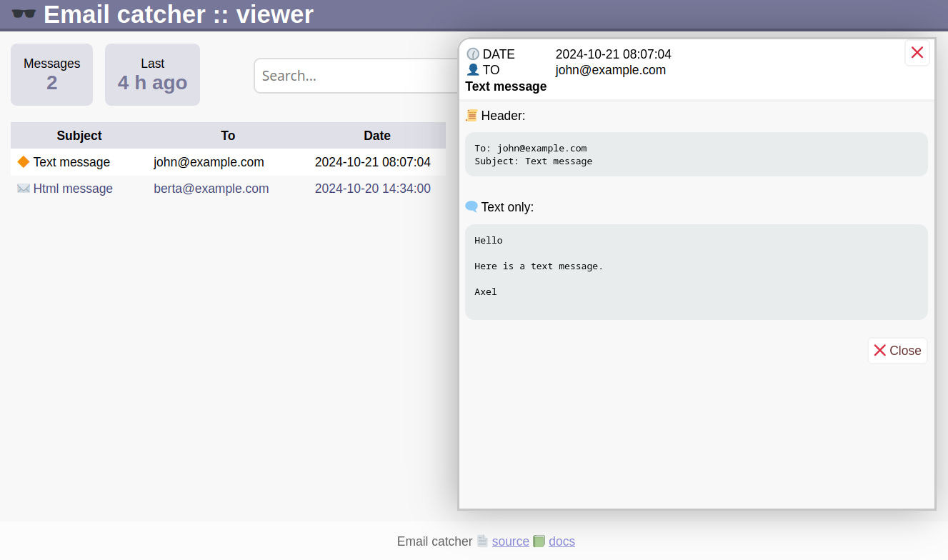This screenshot has height=560, width=948.
Task: Click the bold Text message title in panel
Action: (x=506, y=86)
